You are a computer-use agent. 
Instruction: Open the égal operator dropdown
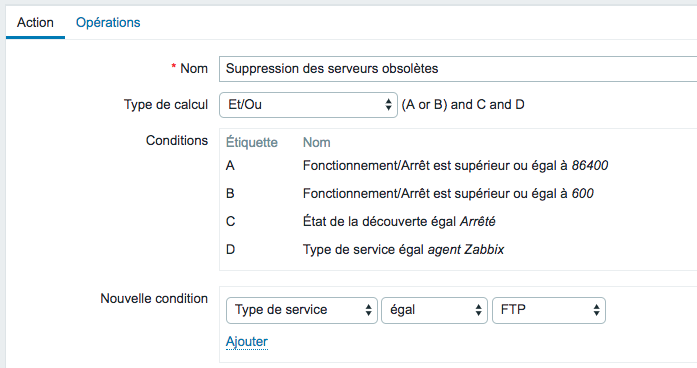click(434, 310)
